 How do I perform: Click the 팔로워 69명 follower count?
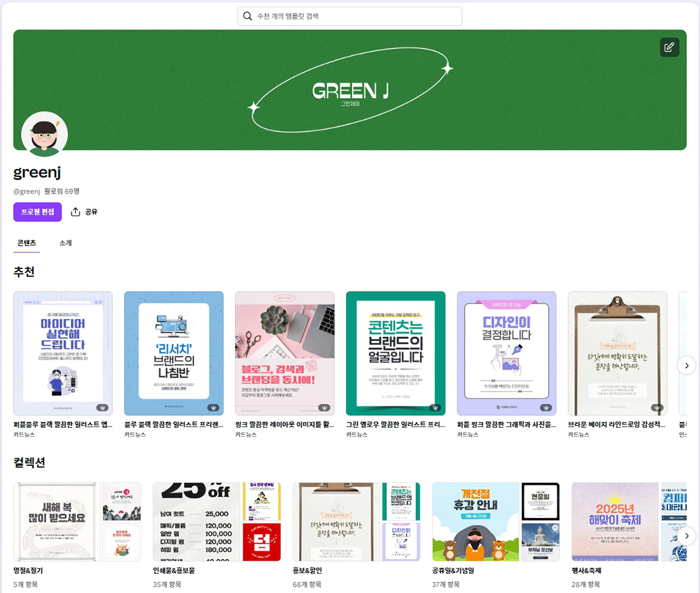pos(62,191)
